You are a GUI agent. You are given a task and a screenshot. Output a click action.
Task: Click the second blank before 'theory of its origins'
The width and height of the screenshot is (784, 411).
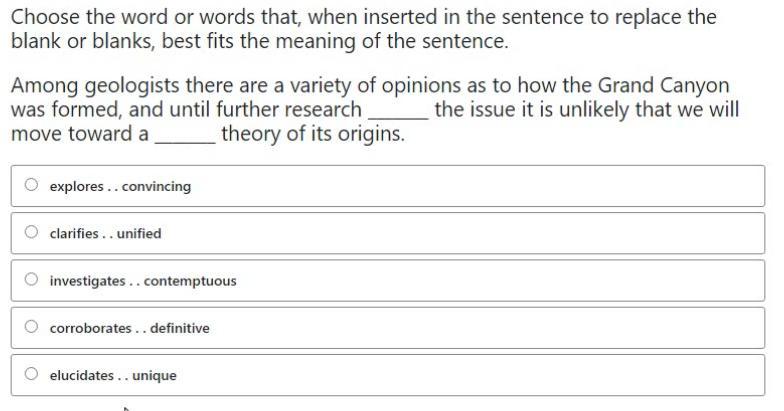185,135
